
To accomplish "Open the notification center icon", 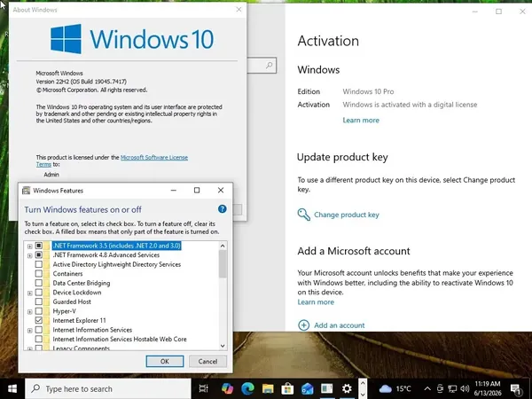I will point(516,389).
